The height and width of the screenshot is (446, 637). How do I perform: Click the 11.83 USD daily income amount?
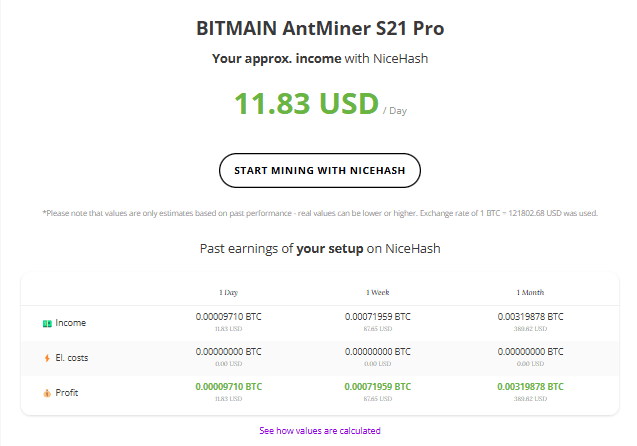pyautogui.click(x=306, y=104)
